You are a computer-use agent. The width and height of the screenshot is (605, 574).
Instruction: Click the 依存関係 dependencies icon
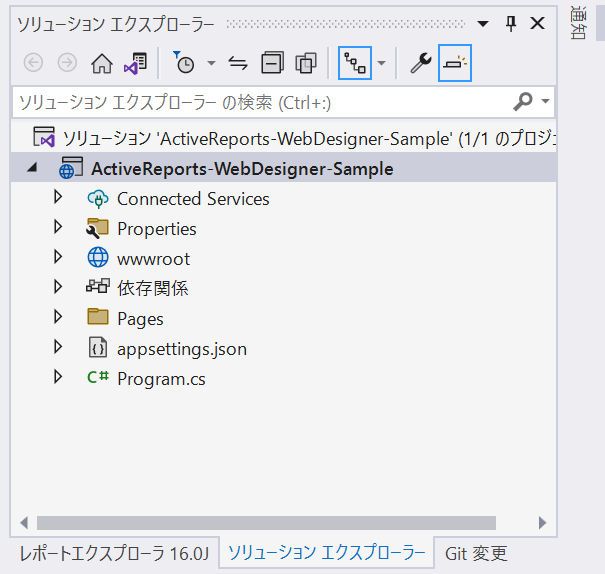[x=98, y=286]
